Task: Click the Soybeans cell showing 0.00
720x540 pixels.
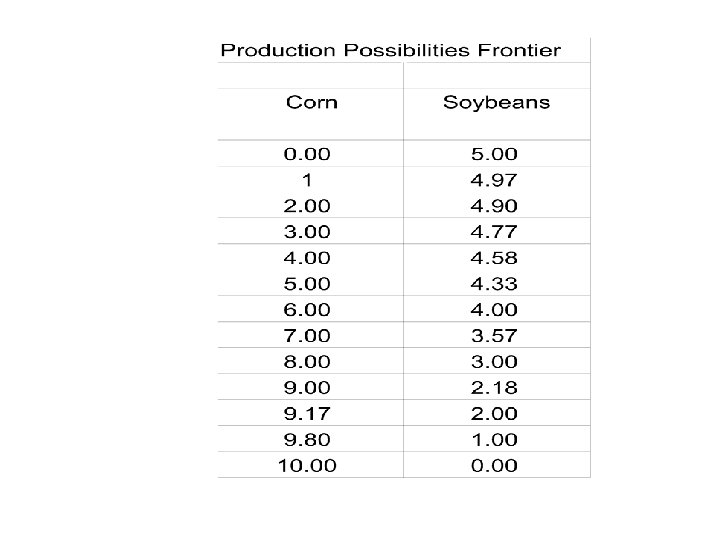Action: pyautogui.click(x=495, y=465)
